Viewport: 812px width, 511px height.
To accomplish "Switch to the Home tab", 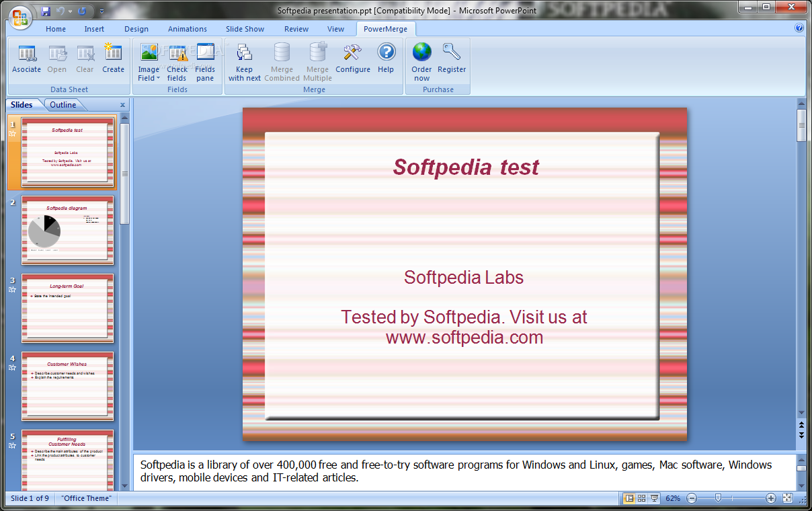I will click(x=56, y=29).
